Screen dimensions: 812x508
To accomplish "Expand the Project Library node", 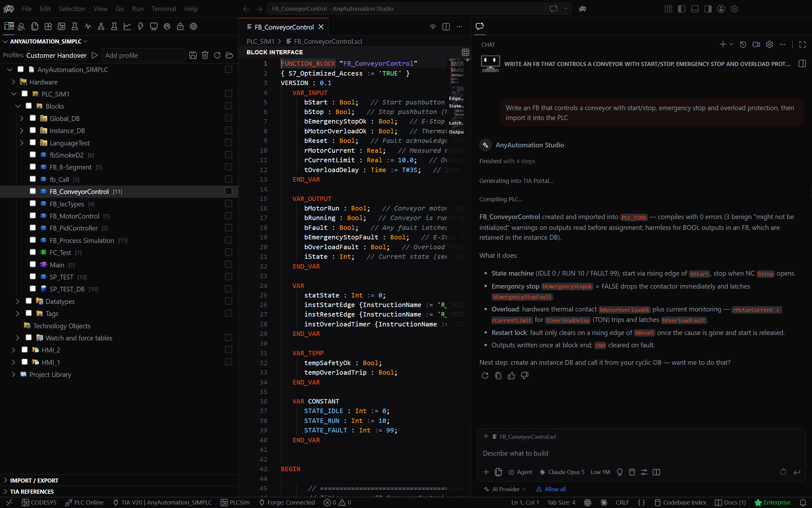I will pyautogui.click(x=13, y=374).
